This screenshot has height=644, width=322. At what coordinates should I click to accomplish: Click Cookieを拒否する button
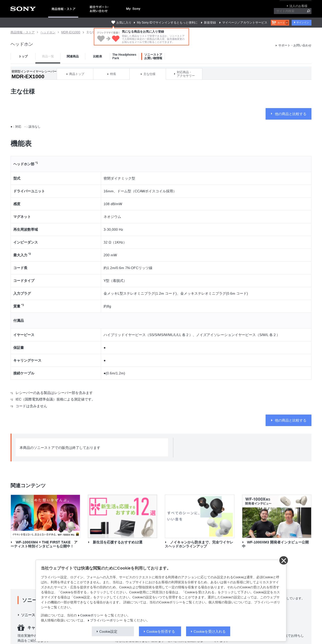pyautogui.click(x=160, y=631)
